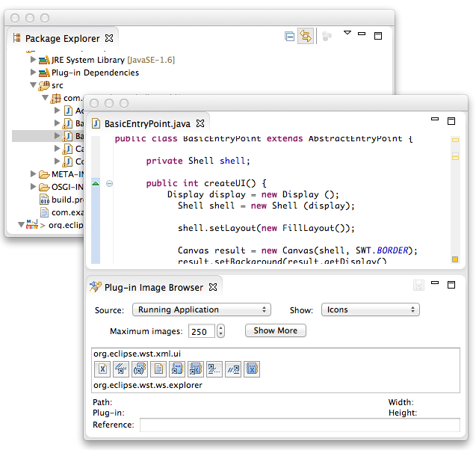The image size is (476, 450).
Task: Select the plain text document icon thumbnail
Action: tap(158, 369)
